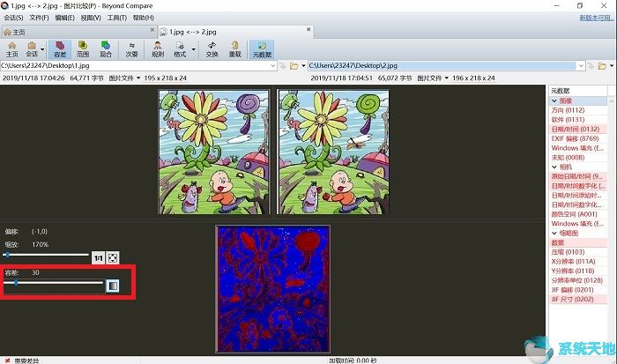Select the JIF 尺寸 (0202) row

577,299
